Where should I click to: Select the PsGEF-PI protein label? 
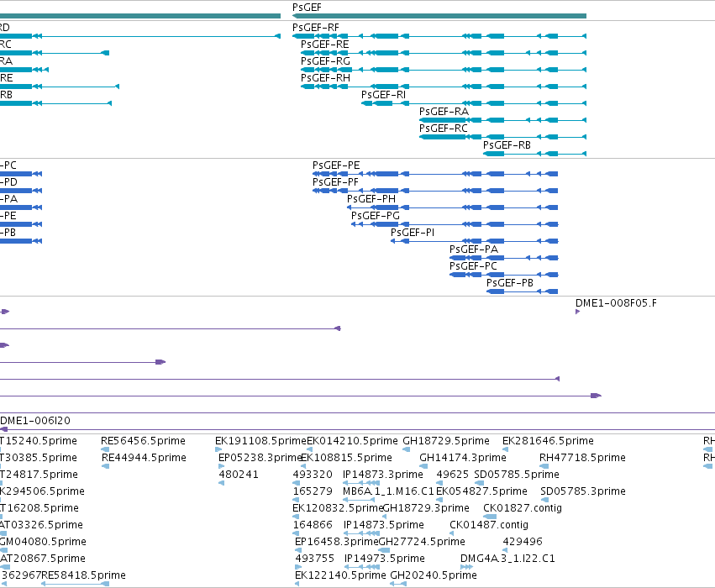pyautogui.click(x=413, y=233)
